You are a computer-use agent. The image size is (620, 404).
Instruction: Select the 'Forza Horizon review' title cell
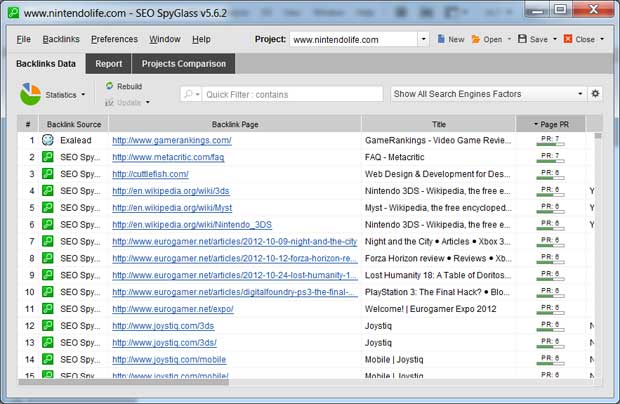click(438, 259)
